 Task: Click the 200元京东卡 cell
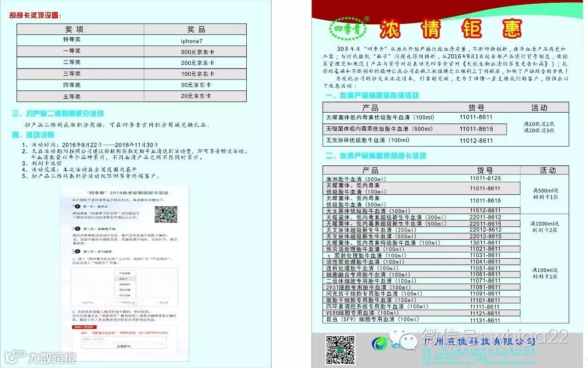tap(195, 63)
